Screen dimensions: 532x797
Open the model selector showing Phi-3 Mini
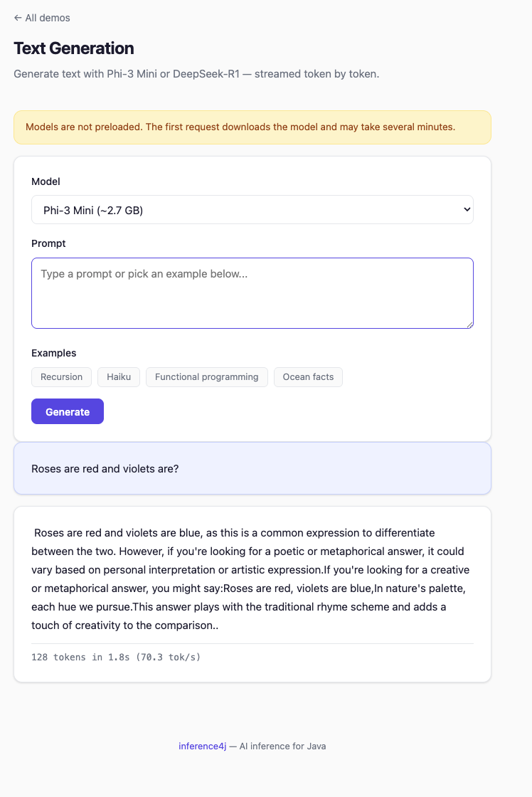tap(252, 209)
